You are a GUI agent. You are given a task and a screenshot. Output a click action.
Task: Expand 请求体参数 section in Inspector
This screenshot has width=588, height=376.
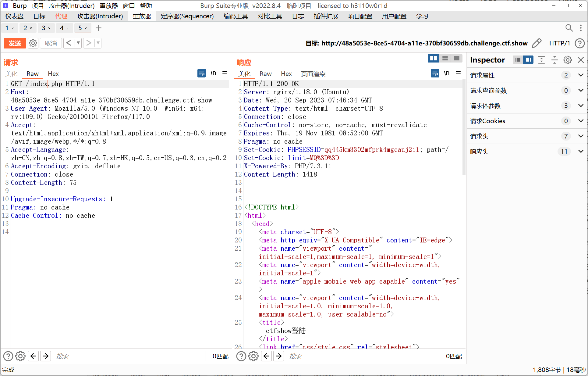click(x=581, y=106)
